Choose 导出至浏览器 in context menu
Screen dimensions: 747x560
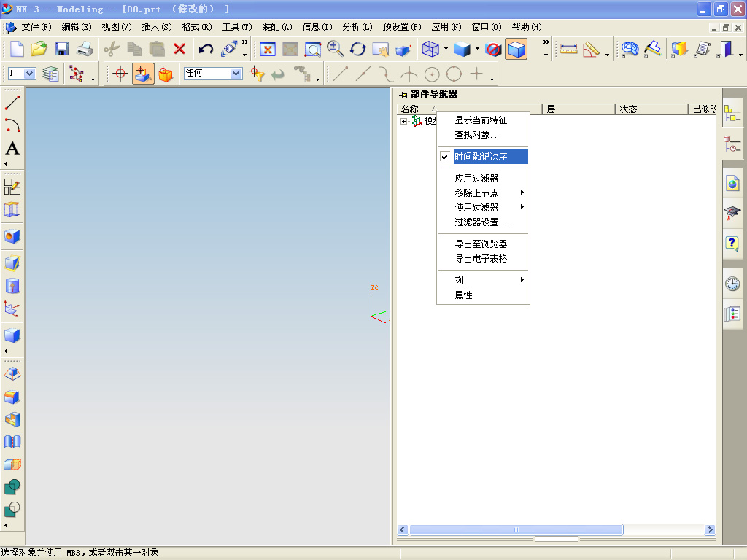click(483, 244)
